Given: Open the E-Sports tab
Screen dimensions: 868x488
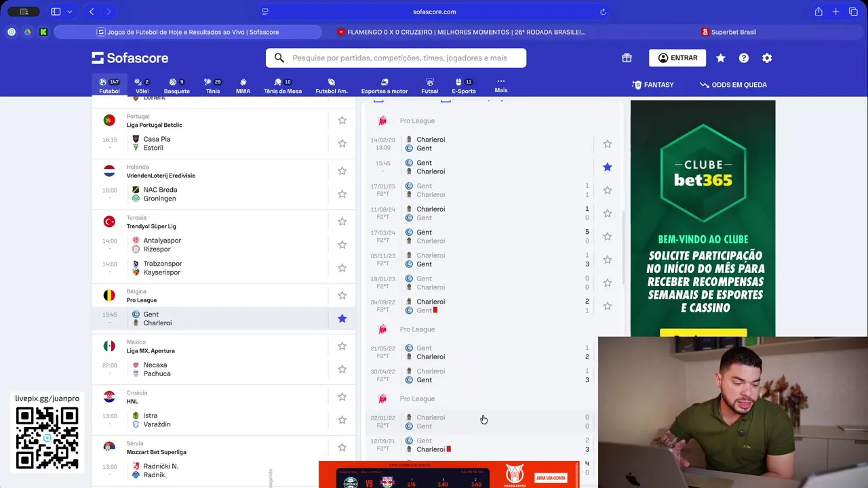Looking at the screenshot, I should [464, 85].
